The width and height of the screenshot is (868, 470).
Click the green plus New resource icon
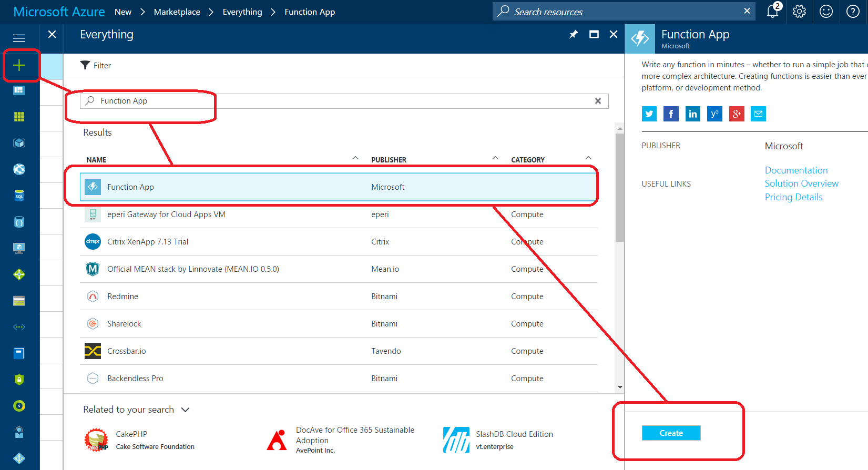[x=19, y=65]
